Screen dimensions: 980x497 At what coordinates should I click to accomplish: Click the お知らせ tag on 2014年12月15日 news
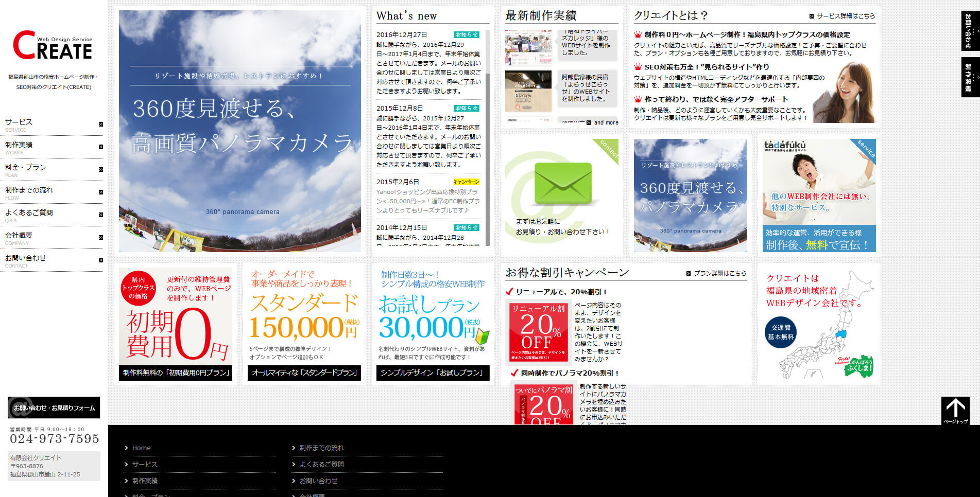(x=467, y=227)
